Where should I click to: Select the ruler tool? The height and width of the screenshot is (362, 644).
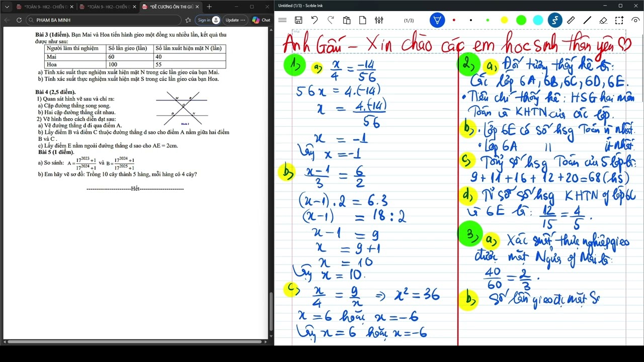coord(571,20)
